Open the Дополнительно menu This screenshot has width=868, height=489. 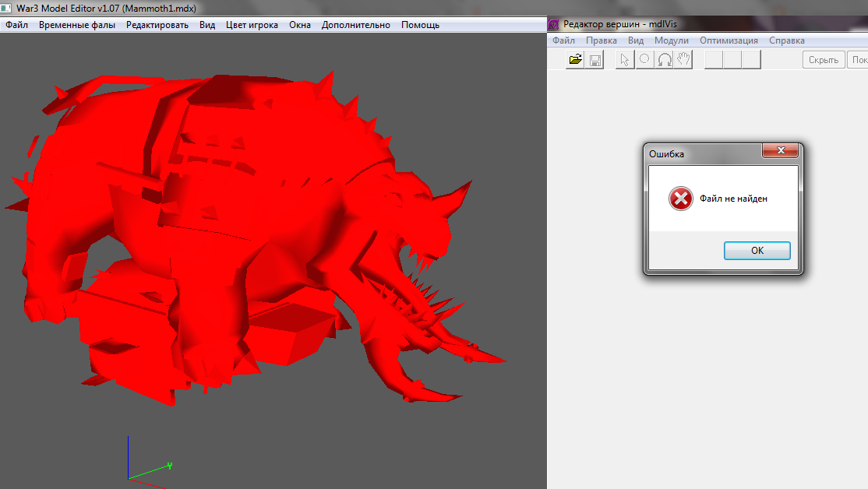point(356,25)
